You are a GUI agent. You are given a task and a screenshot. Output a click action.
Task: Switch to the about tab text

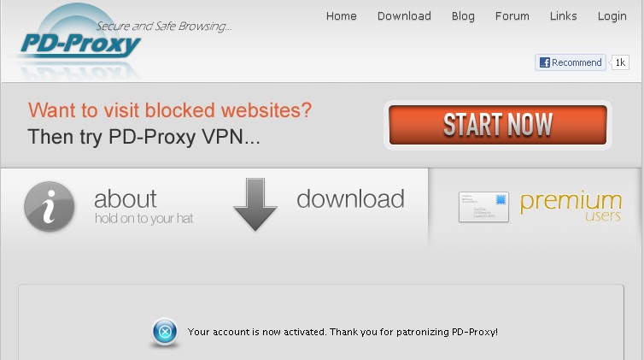point(126,199)
